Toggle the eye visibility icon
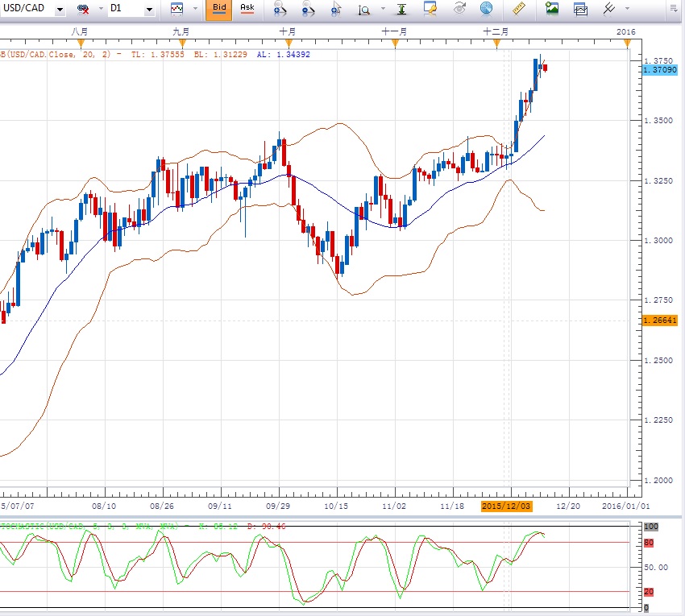Screen dimensions: 685x616 [x=459, y=10]
